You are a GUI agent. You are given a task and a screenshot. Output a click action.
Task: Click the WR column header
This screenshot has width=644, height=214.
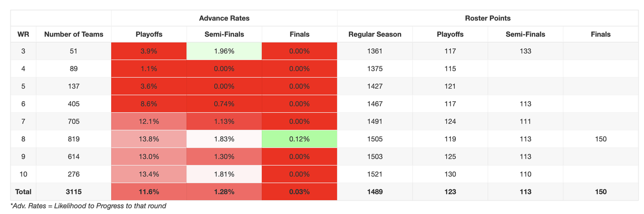[23, 34]
